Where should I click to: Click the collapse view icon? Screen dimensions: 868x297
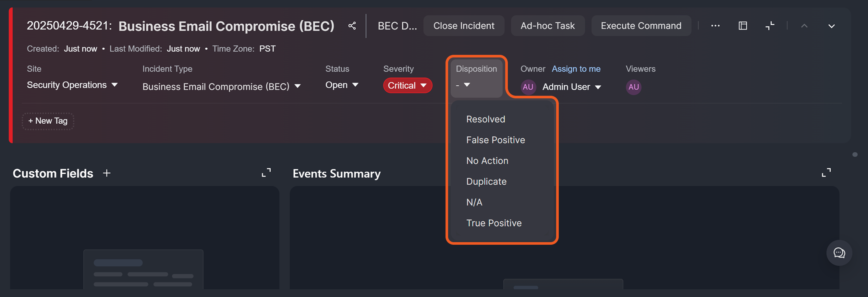pos(770,26)
